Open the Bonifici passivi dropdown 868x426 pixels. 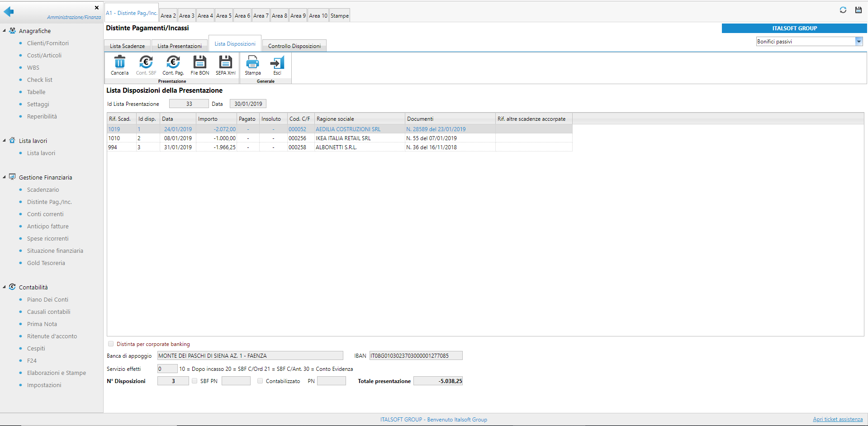coord(859,42)
